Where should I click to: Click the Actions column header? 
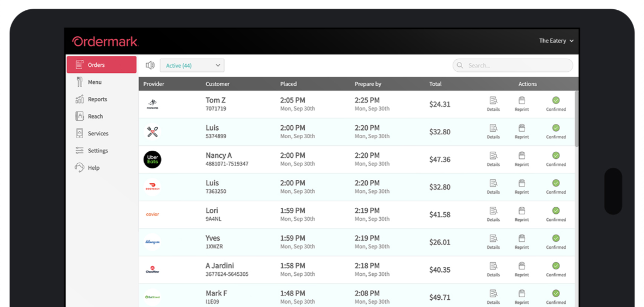(527, 84)
